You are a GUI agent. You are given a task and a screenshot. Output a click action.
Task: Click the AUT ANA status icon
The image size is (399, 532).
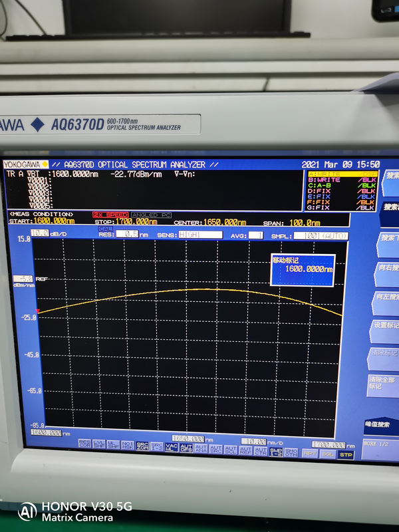click(201, 448)
